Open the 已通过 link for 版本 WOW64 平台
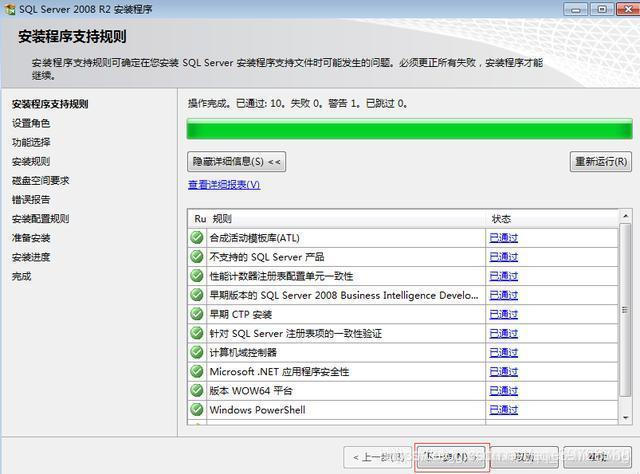Image resolution: width=640 pixels, height=474 pixels. tap(504, 391)
